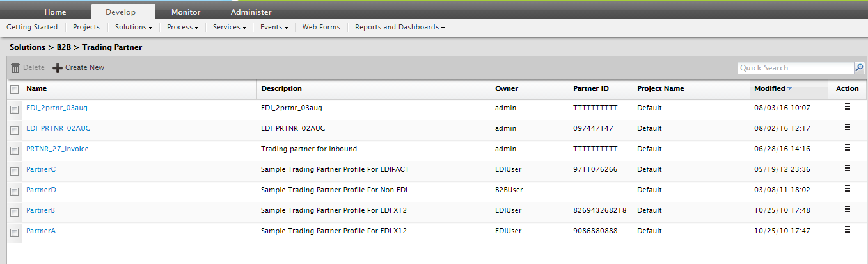
Task: Click the 'Solutions > B2B > Trading Partner' breadcrumb
Action: pyautogui.click(x=76, y=47)
